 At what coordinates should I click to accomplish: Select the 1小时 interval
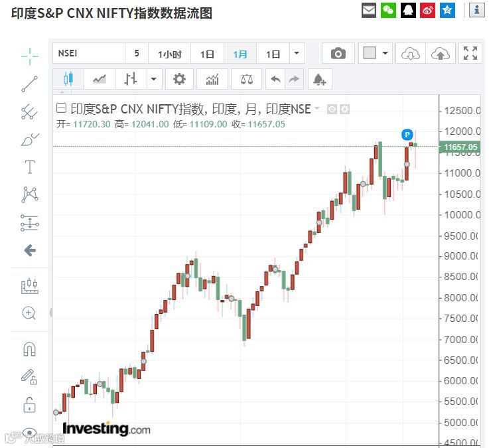click(170, 53)
